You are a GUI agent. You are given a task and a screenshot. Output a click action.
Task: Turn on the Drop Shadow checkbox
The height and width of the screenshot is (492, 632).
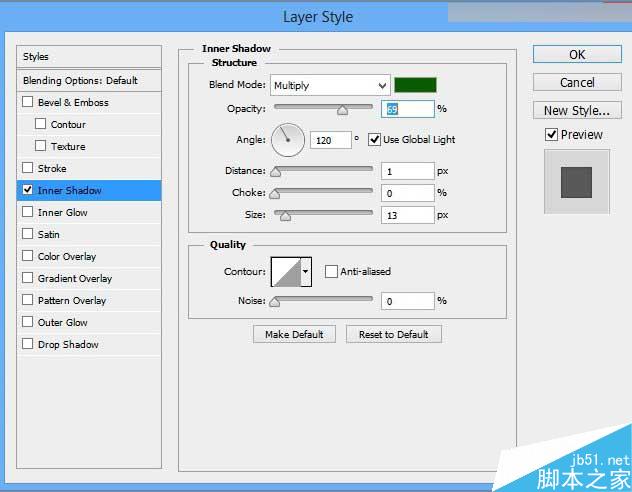[27, 344]
